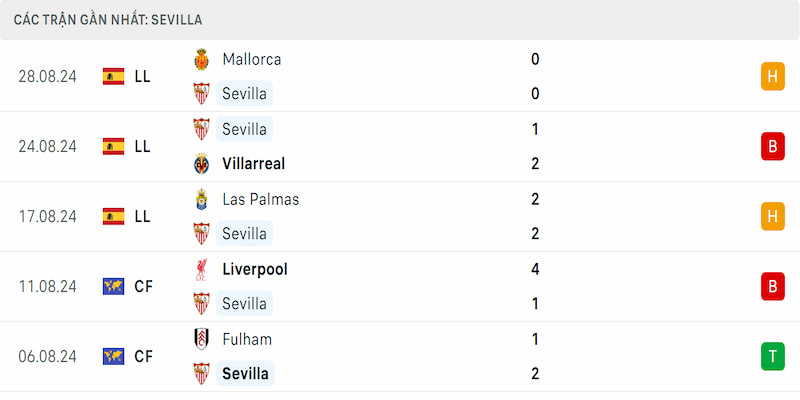Click Spain flag on 28.08.24 match
The width and height of the screenshot is (800, 400).
113,77
